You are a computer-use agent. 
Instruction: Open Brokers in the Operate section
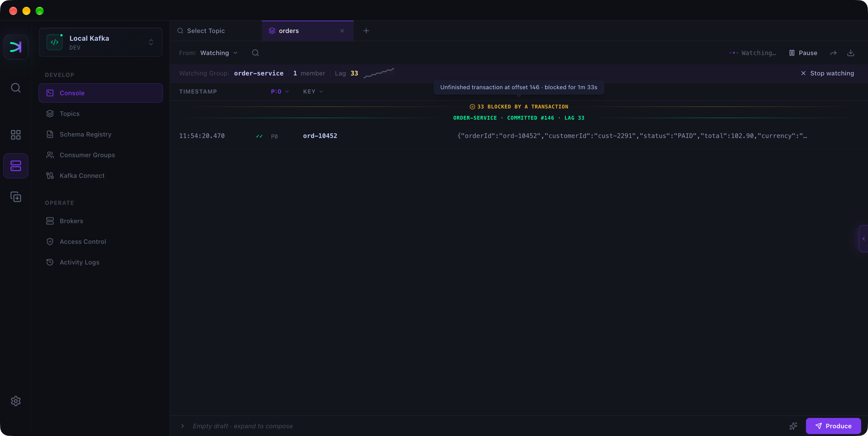100,221
